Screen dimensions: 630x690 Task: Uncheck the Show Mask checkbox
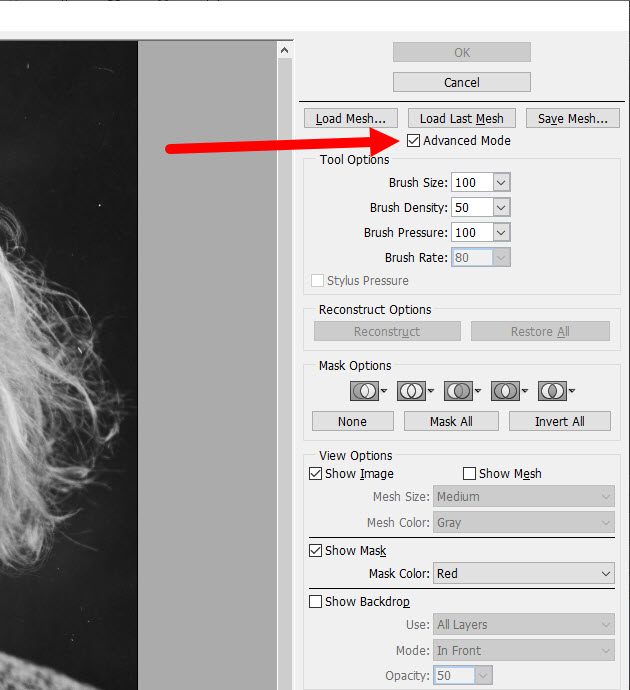tap(315, 551)
